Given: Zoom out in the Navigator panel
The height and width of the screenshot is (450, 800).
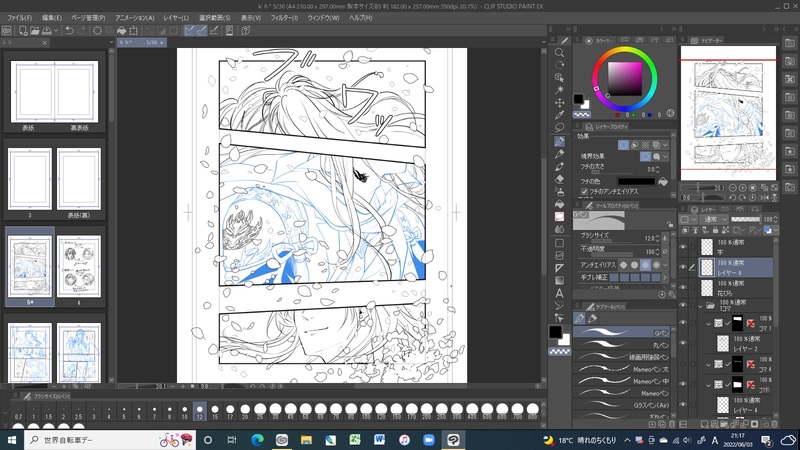Looking at the screenshot, I should coord(733,188).
